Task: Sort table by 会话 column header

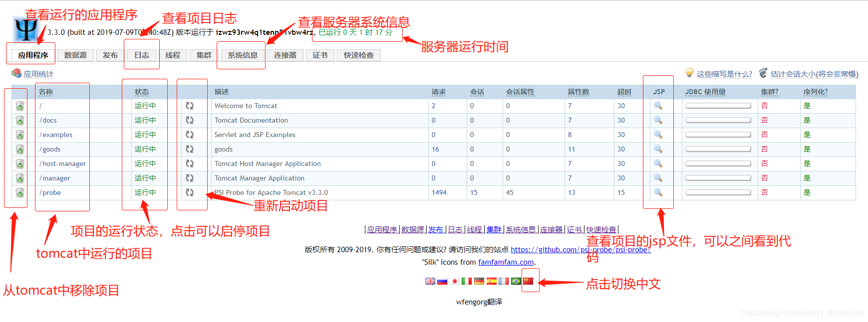Action: tap(477, 92)
